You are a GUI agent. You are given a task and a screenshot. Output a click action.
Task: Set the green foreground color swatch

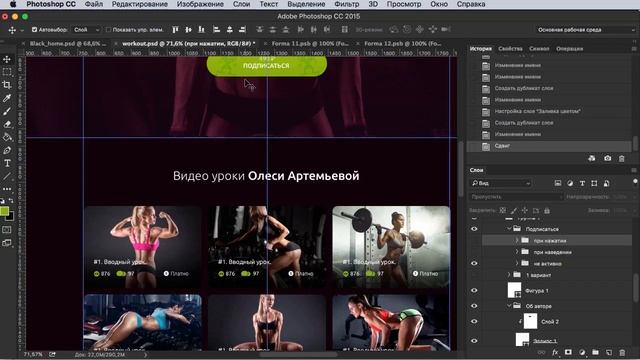(x=4, y=211)
